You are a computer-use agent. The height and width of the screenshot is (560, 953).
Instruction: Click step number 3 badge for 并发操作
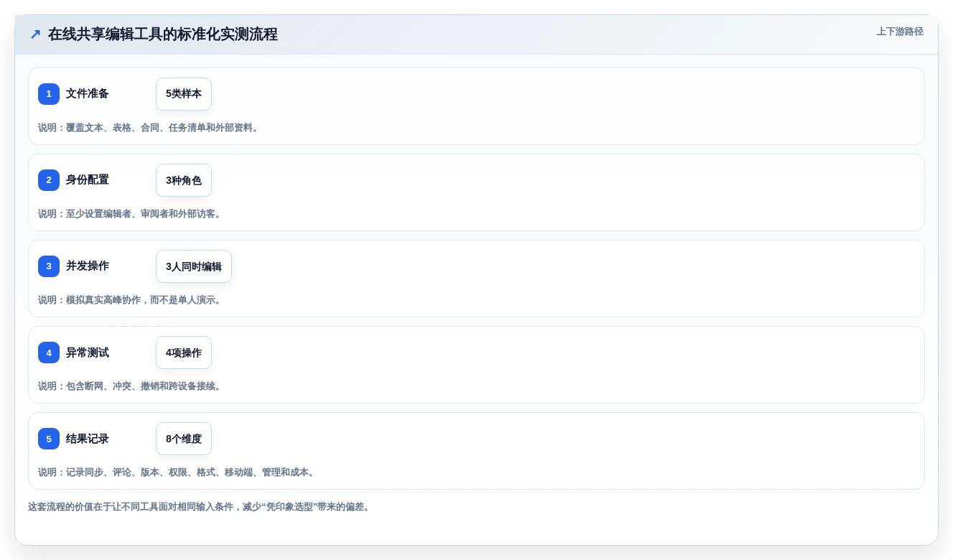tap(49, 266)
